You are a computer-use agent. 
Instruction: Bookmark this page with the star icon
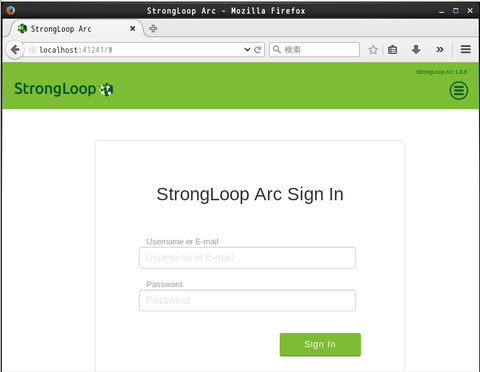(x=373, y=50)
